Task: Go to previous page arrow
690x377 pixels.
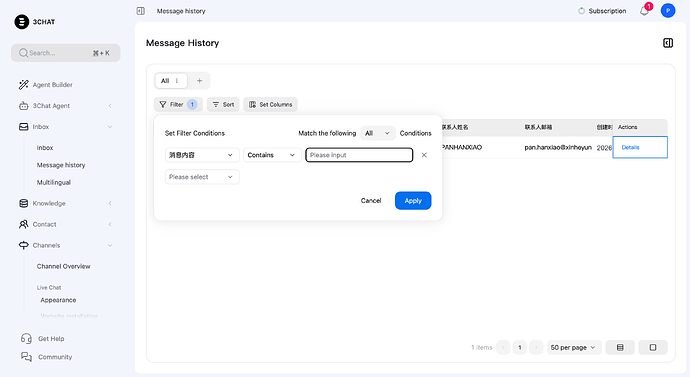Action: tap(503, 348)
